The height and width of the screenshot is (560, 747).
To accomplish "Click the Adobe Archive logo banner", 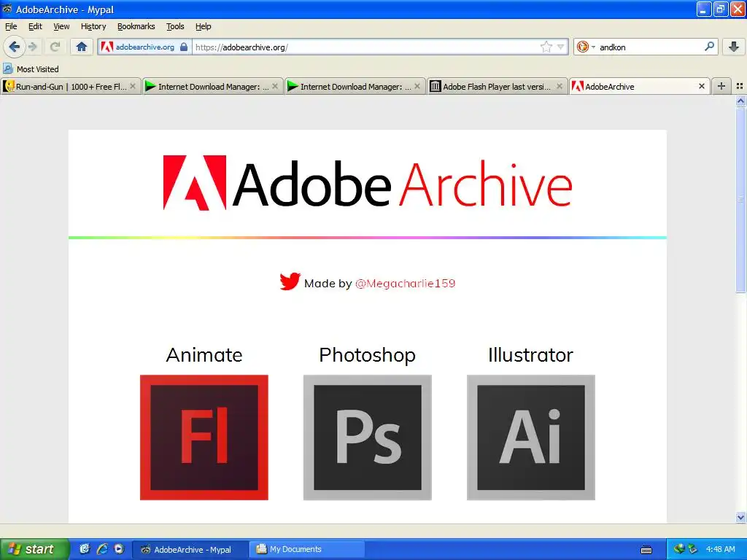I will tap(368, 183).
